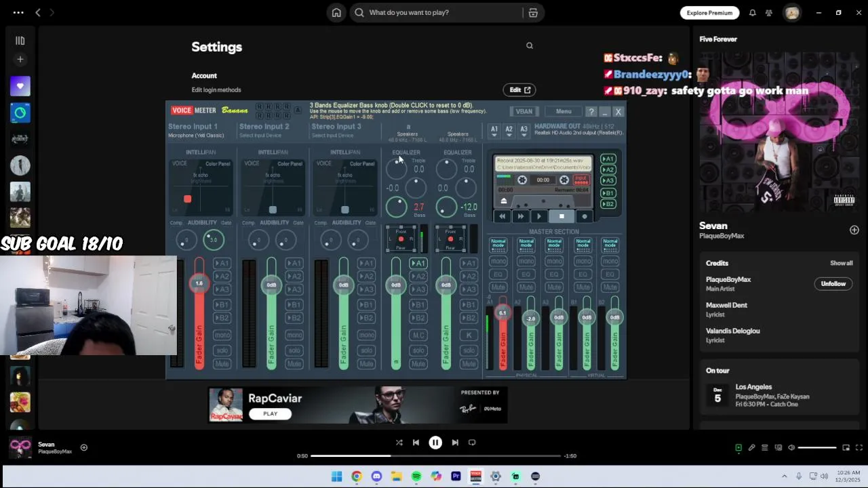Toggle recorder B2 bus button
868x488 pixels.
coord(608,204)
